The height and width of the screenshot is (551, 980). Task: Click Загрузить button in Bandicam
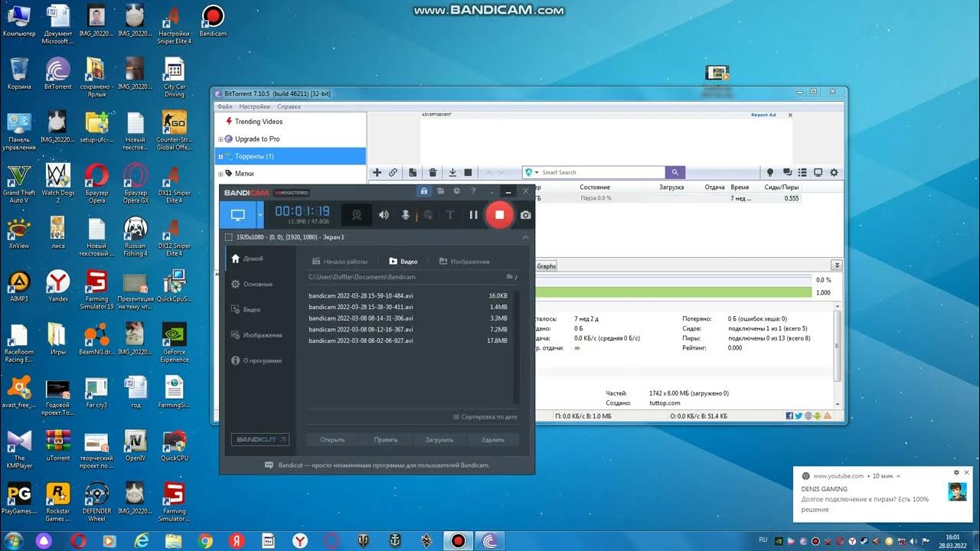pos(439,439)
